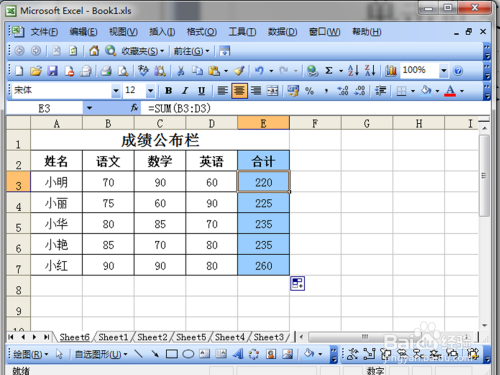
Task: Click the horizontal scrollbar thumb
Action: 365,337
